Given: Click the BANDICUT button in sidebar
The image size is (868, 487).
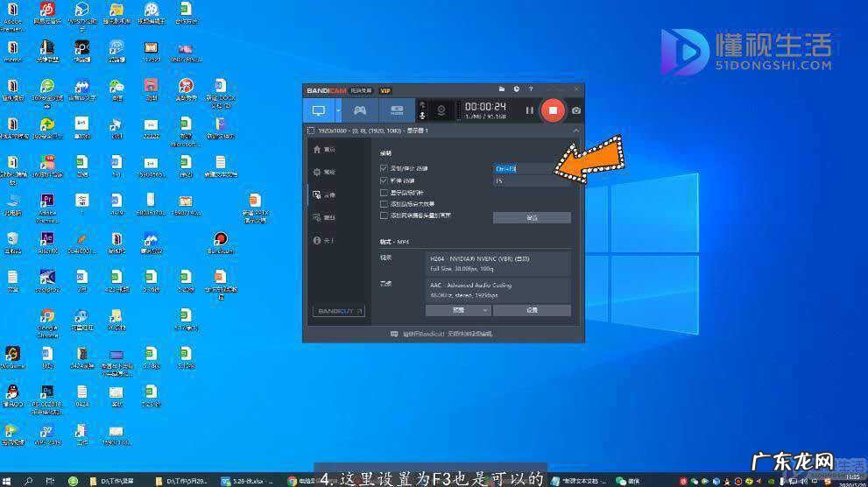Looking at the screenshot, I should pos(339,311).
